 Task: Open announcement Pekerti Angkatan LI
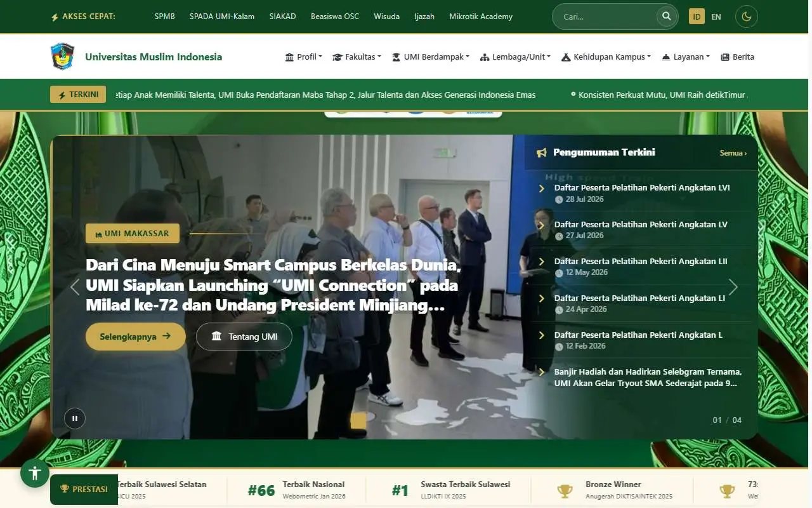point(639,298)
